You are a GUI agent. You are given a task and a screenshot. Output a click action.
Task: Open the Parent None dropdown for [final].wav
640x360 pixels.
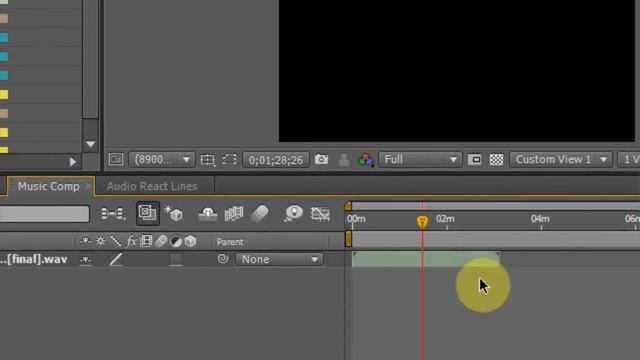click(x=280, y=260)
